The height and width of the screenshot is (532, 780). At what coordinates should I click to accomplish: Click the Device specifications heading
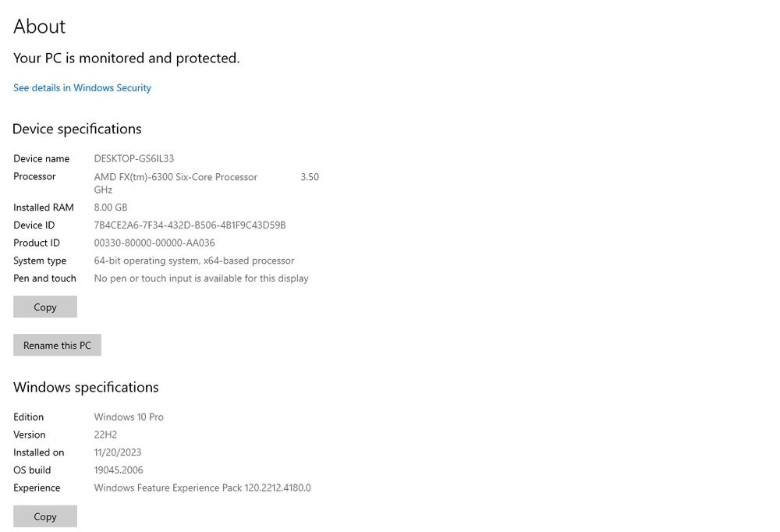(x=77, y=129)
